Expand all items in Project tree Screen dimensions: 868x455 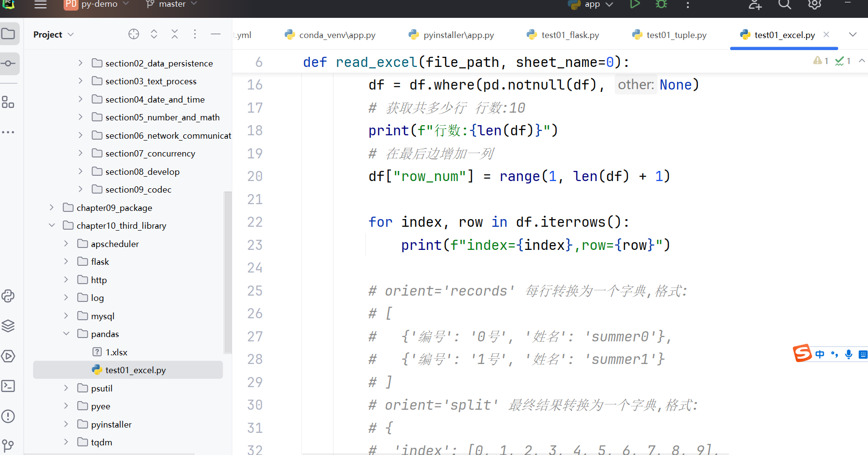154,34
